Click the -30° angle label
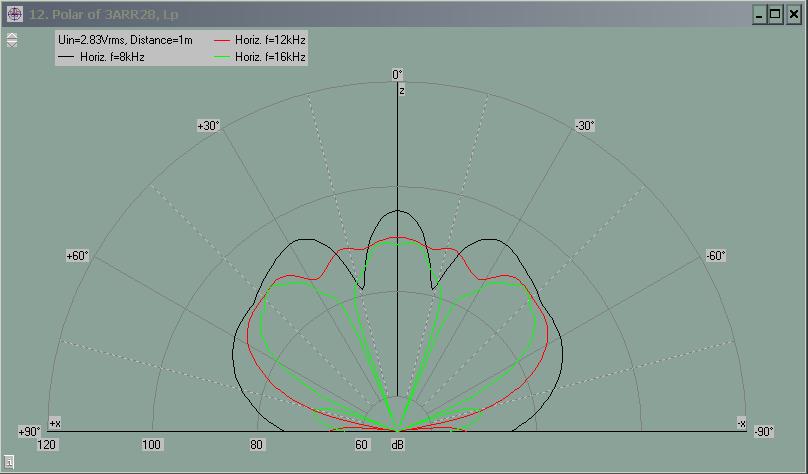Screen dimensions: 808x474 (x=585, y=126)
